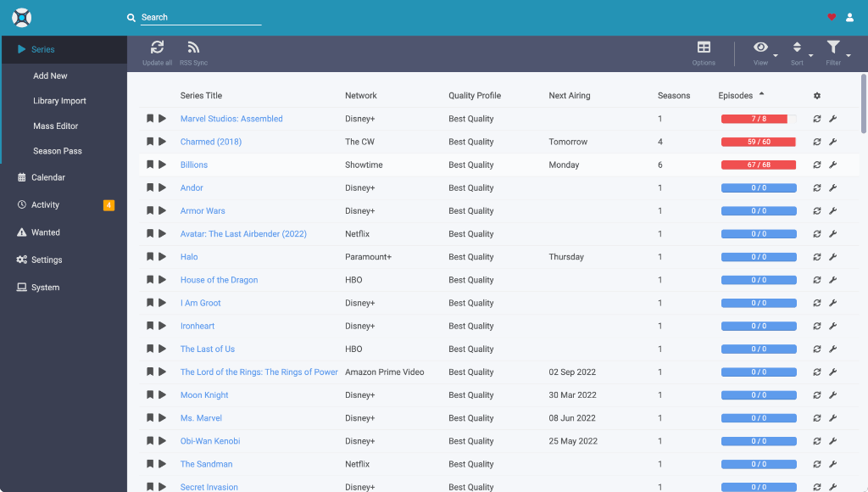This screenshot has height=492, width=868.
Task: Open the user account icon
Action: coord(850,17)
